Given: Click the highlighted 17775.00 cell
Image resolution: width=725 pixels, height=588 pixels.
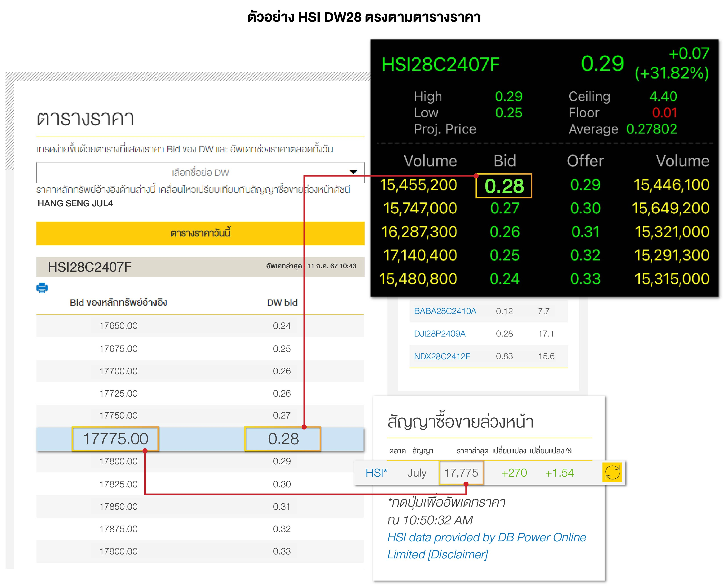Looking at the screenshot, I should [x=115, y=439].
